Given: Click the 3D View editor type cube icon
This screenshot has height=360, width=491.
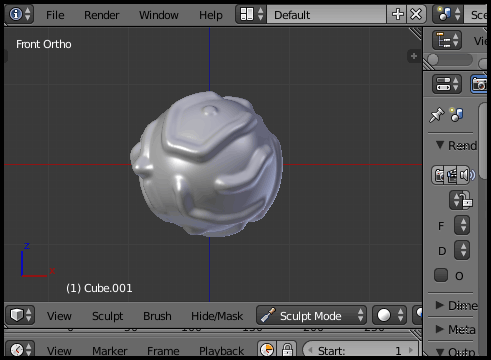Looking at the screenshot, I should coord(20,315).
